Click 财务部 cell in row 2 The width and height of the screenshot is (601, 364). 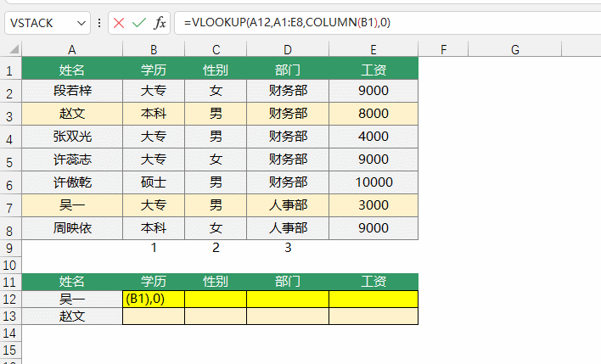[x=288, y=91]
